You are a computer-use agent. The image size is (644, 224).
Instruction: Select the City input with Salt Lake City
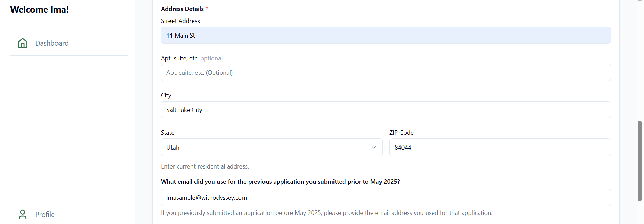[386, 110]
